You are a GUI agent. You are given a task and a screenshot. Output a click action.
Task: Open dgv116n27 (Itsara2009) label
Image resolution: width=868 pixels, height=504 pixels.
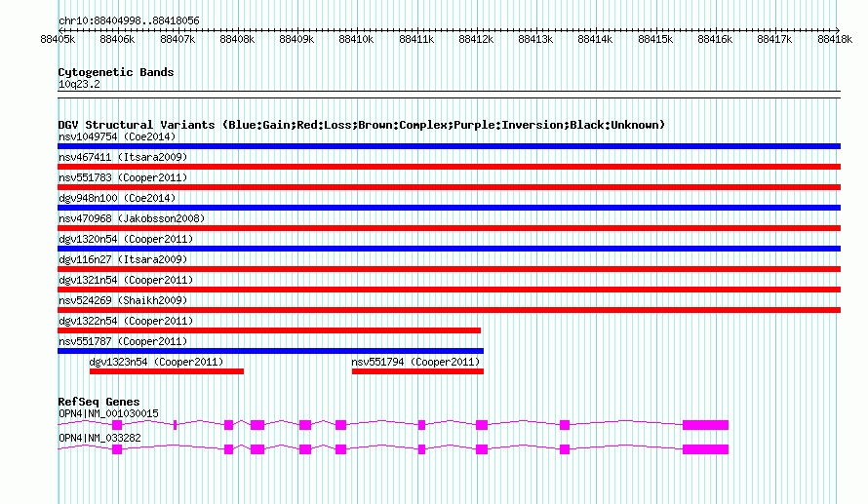click(123, 259)
